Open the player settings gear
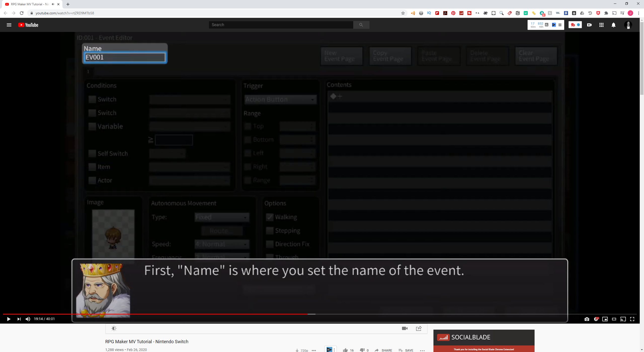Viewport: 644px width, 352px height. [x=596, y=319]
